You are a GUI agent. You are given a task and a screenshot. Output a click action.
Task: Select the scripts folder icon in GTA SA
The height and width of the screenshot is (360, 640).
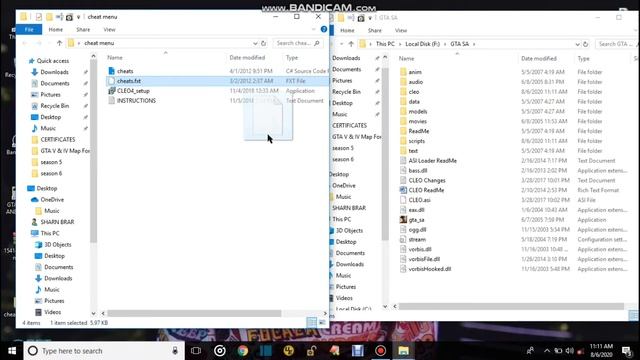pos(403,141)
